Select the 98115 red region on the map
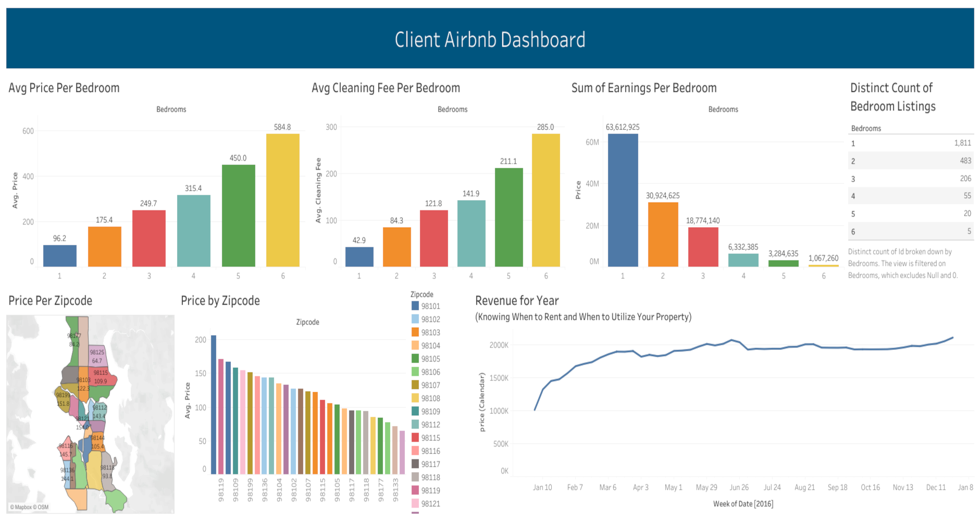Screen dimensions: 980x521 (x=103, y=377)
